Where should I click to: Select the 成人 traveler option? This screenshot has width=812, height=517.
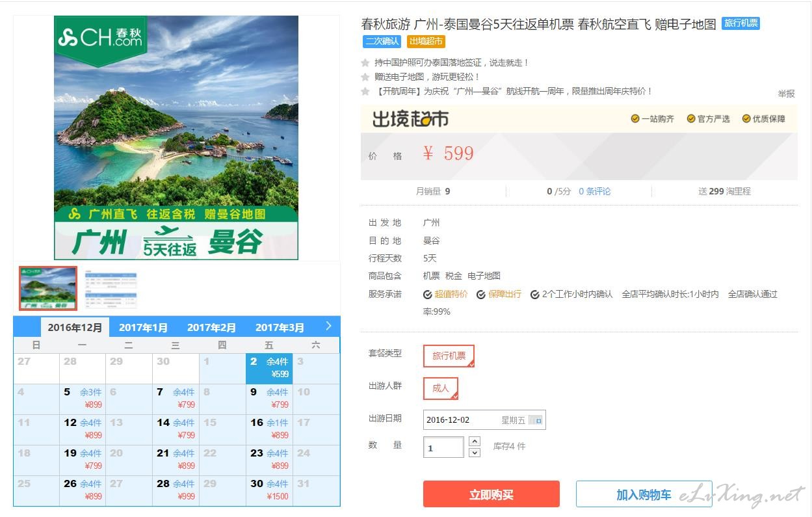point(441,388)
